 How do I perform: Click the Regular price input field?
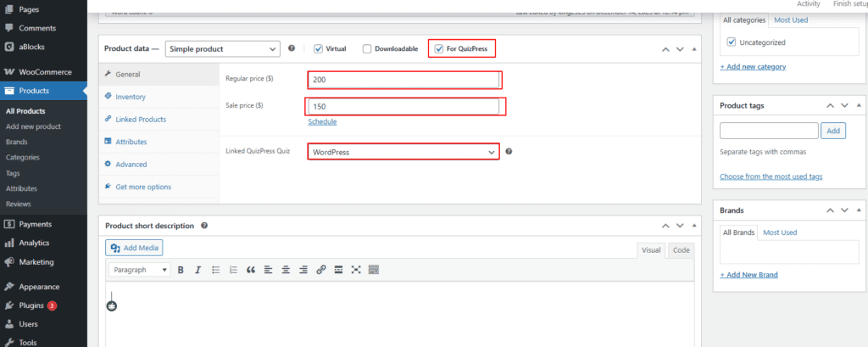(x=403, y=79)
